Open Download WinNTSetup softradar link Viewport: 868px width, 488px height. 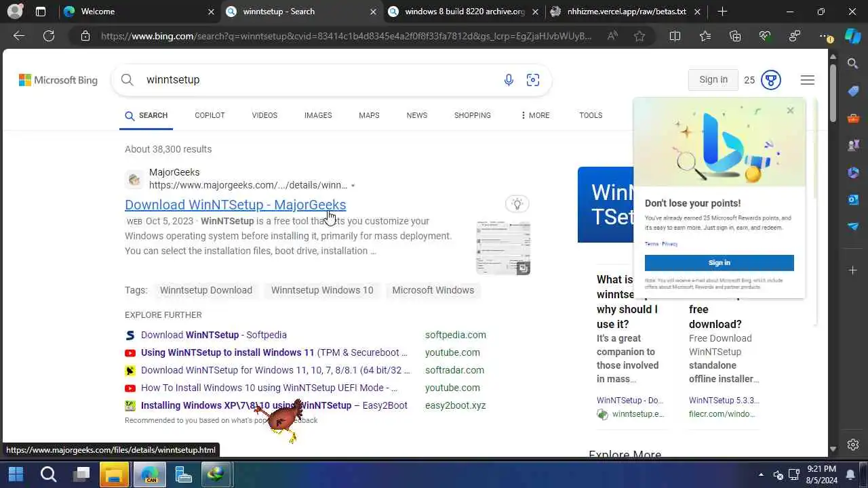(x=276, y=370)
